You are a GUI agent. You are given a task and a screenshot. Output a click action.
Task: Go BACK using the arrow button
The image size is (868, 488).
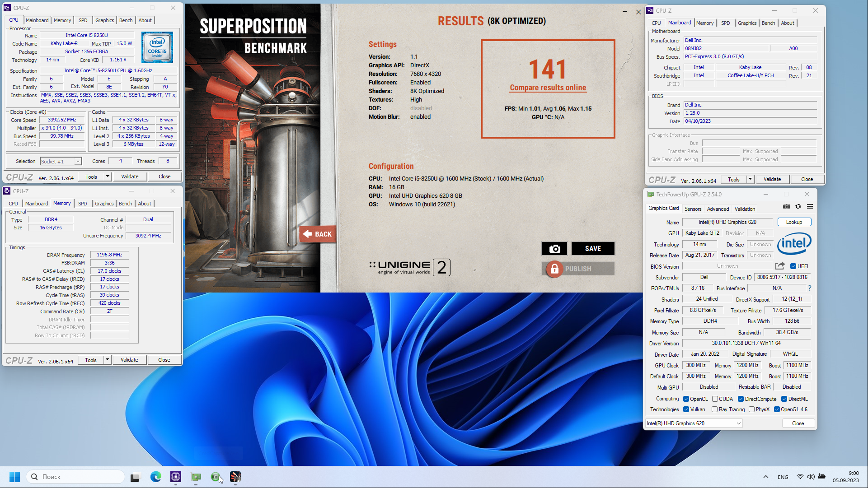(318, 234)
